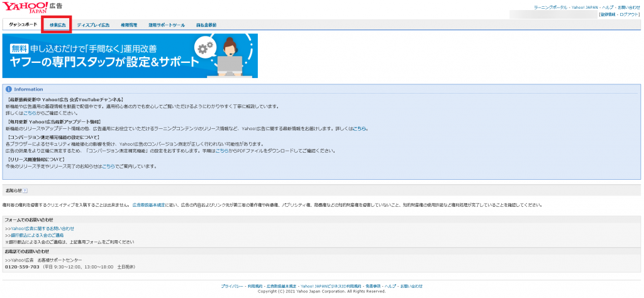Open the ラーニングポータル link in the header
The image size is (644, 298).
click(550, 8)
